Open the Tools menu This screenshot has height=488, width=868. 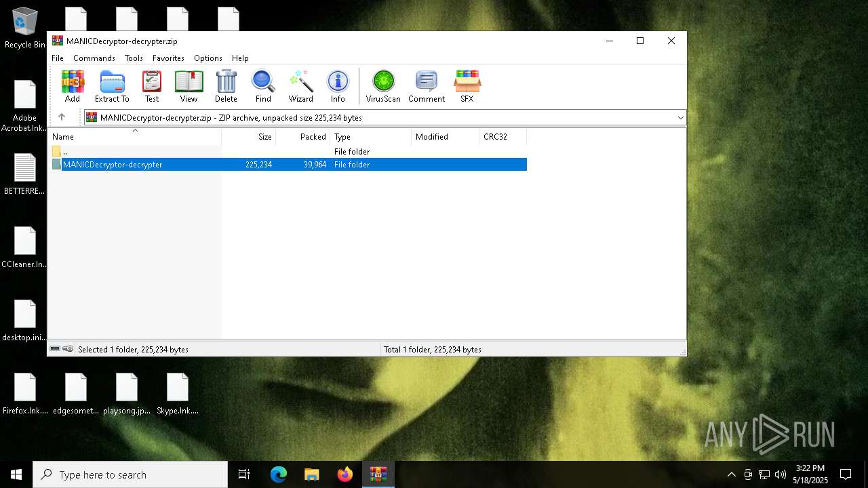coord(134,58)
